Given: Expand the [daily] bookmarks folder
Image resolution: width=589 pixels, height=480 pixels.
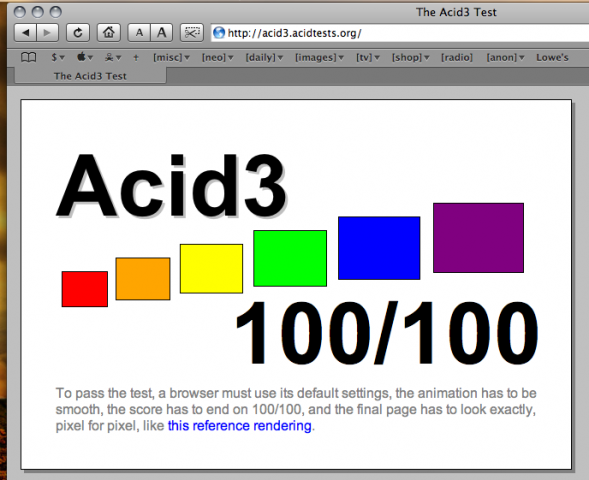Looking at the screenshot, I should point(264,57).
